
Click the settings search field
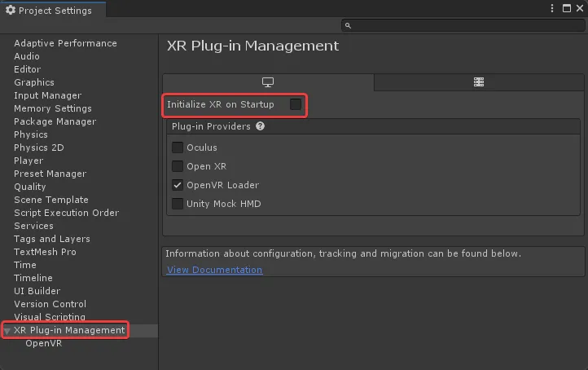pos(464,26)
